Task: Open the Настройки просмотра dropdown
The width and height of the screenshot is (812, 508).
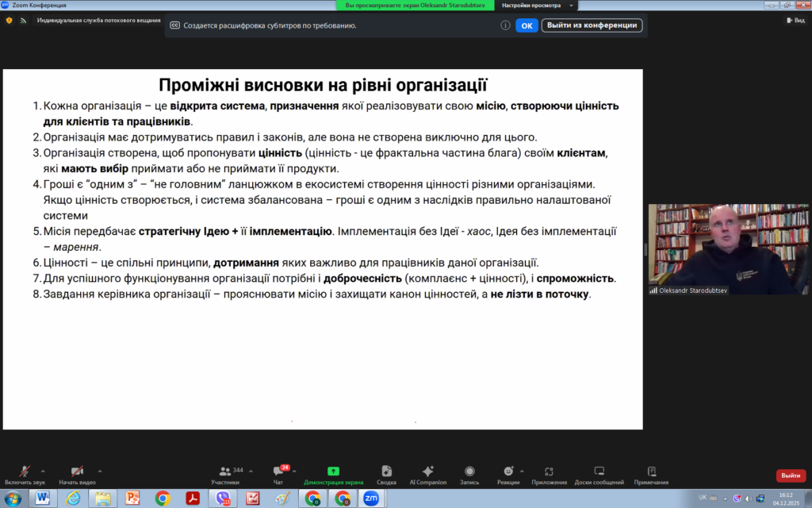Action: coord(534,5)
